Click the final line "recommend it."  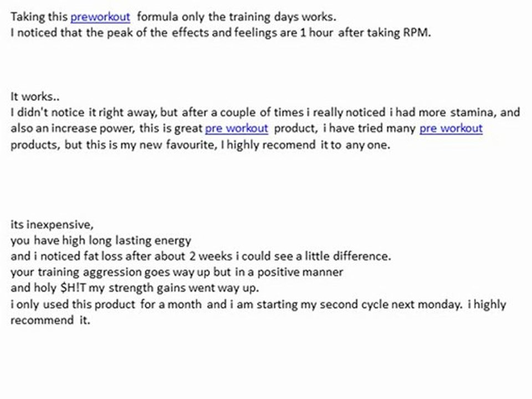point(50,320)
